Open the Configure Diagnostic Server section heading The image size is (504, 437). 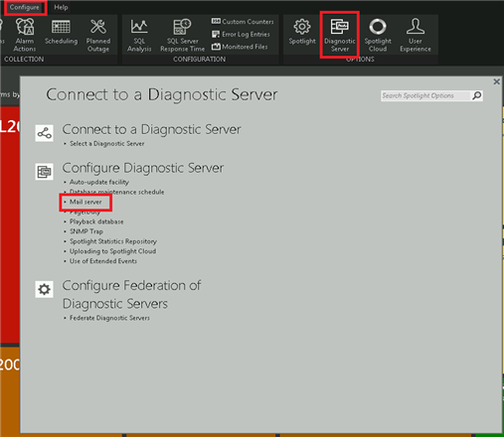click(x=143, y=168)
